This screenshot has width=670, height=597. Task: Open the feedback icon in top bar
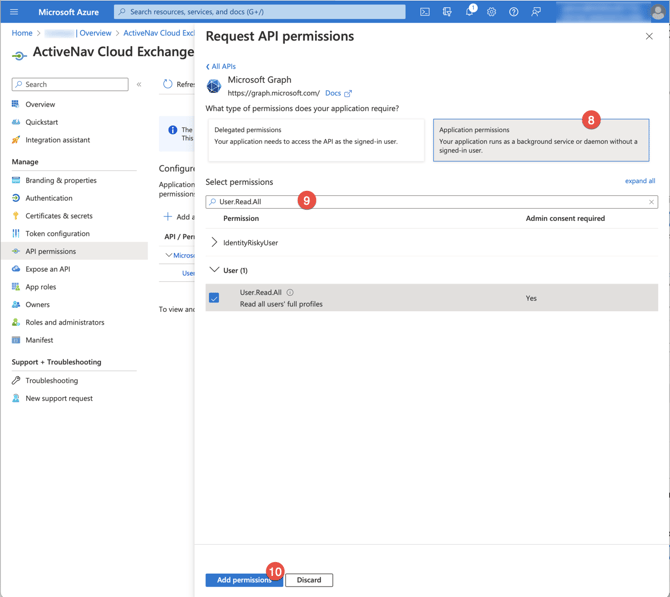[536, 12]
